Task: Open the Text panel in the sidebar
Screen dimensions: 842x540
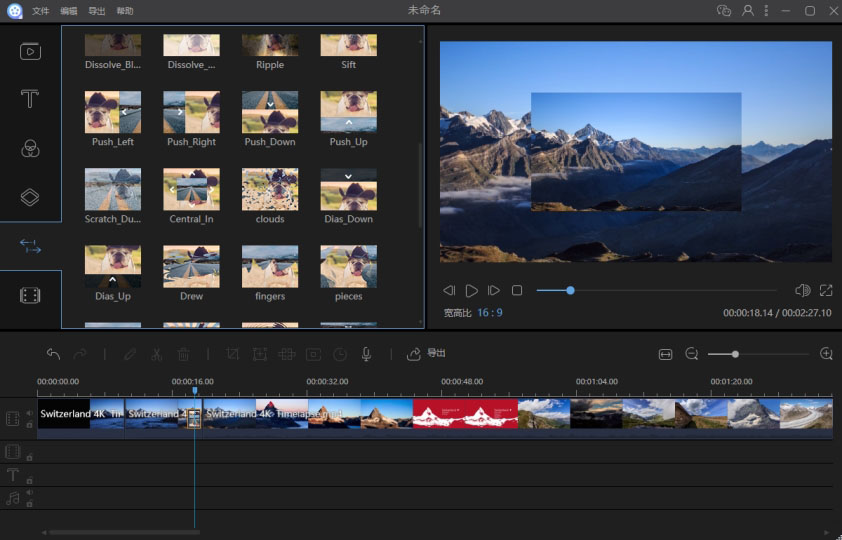Action: point(30,99)
